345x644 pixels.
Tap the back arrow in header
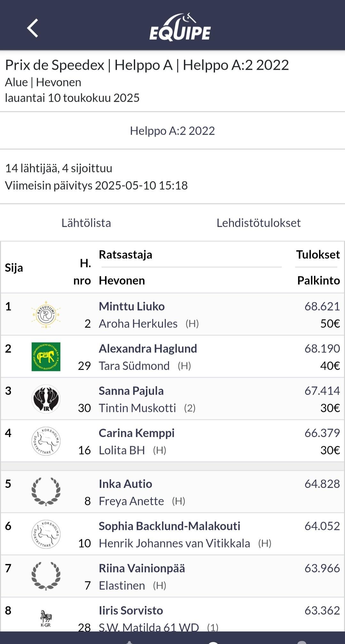point(33,28)
